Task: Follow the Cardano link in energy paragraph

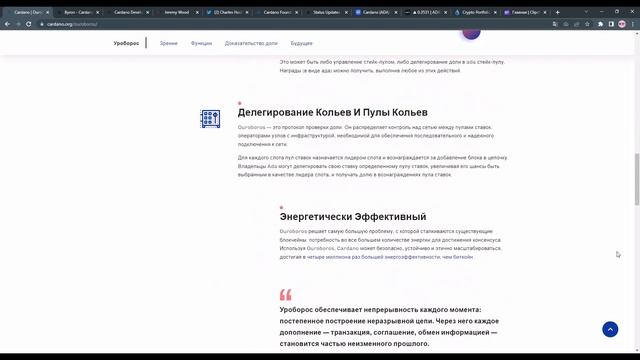Action: coord(348,248)
